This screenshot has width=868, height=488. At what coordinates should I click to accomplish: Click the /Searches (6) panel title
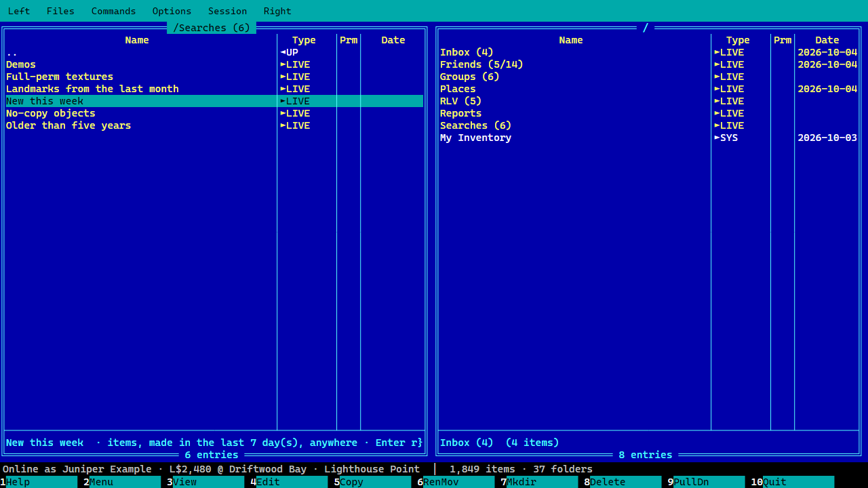(212, 28)
